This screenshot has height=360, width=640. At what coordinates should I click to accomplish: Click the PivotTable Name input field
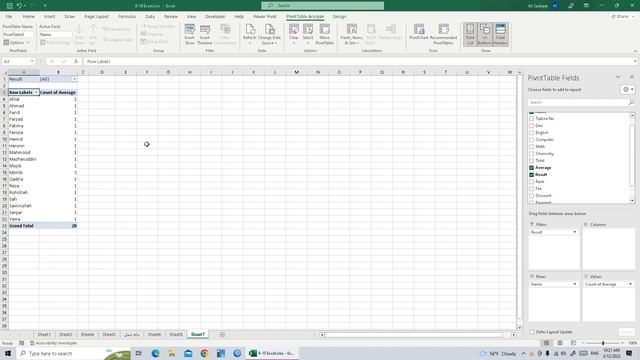[18, 35]
